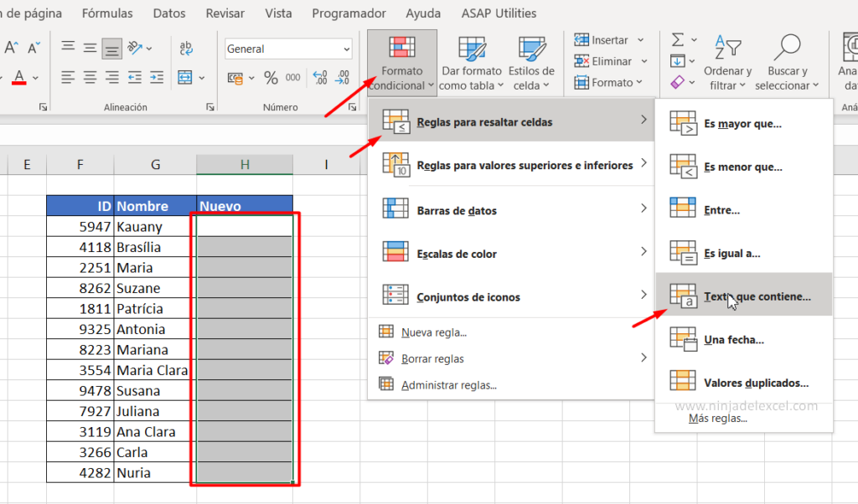Toggle wrap text in Alineación
The height and width of the screenshot is (504, 858).
click(x=186, y=46)
